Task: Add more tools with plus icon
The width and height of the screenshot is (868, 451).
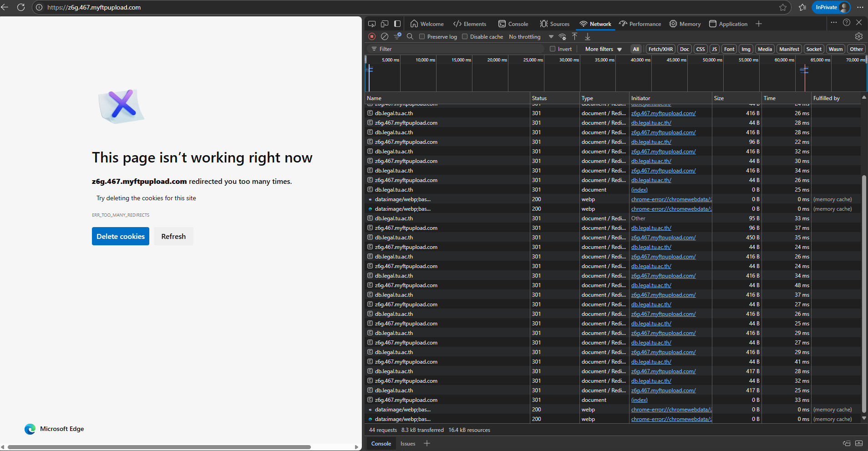Action: [x=759, y=24]
